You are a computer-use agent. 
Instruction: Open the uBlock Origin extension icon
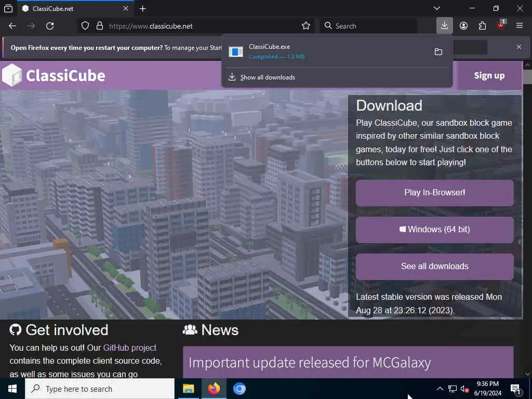[x=501, y=25]
